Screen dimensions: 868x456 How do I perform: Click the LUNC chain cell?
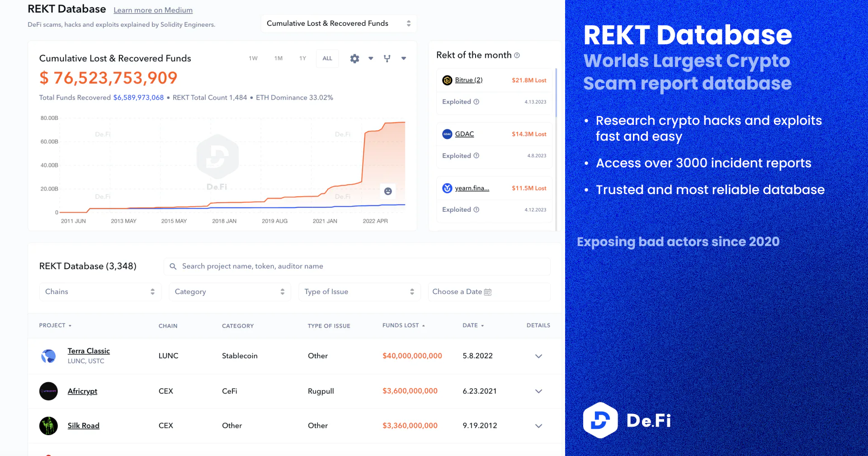(x=168, y=356)
